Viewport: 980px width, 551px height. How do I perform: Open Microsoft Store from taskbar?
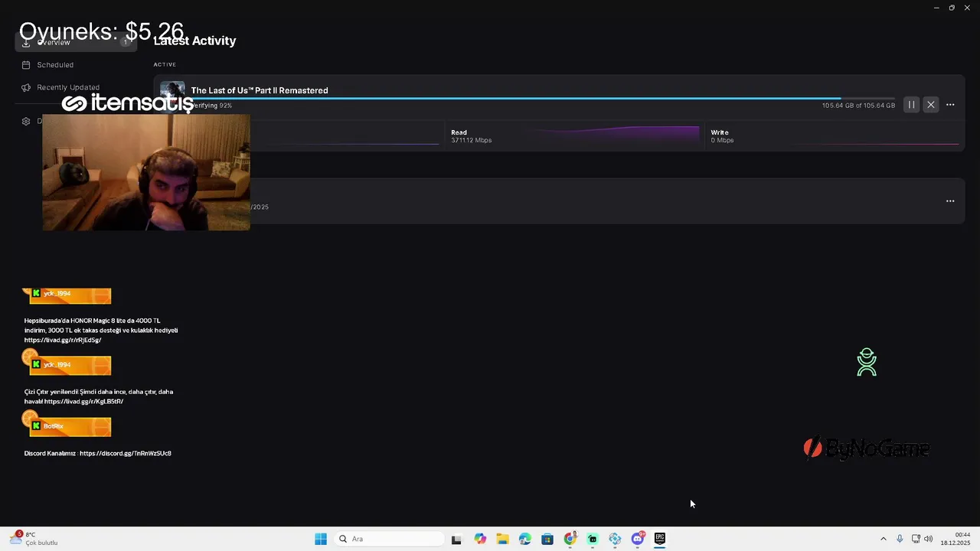pos(547,539)
